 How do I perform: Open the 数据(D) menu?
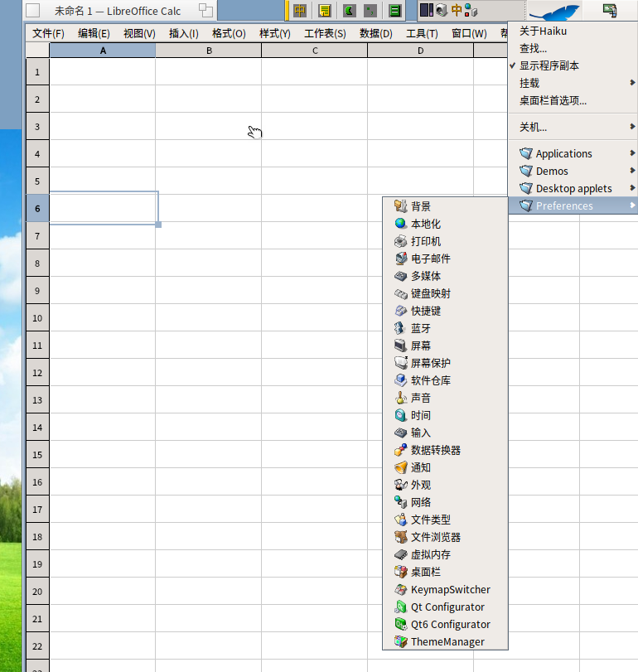click(x=376, y=33)
